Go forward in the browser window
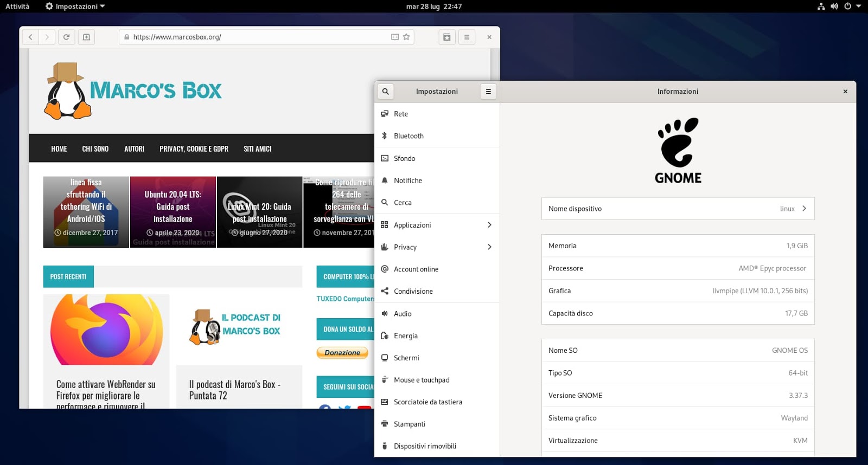 tap(47, 37)
